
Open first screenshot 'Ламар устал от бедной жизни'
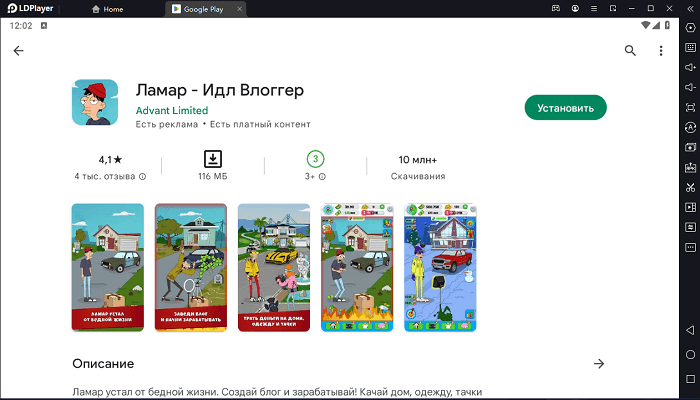[x=108, y=267]
